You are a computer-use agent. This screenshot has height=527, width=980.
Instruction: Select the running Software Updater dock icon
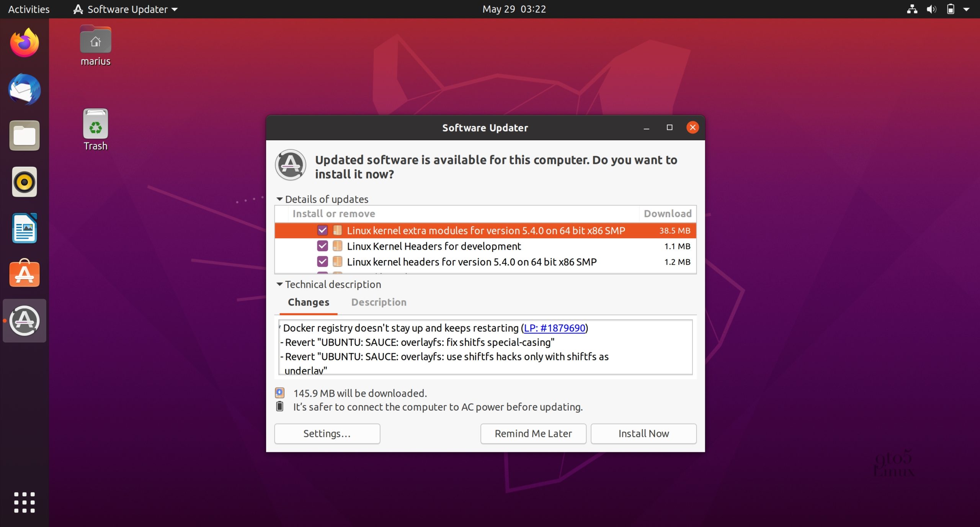click(x=24, y=321)
